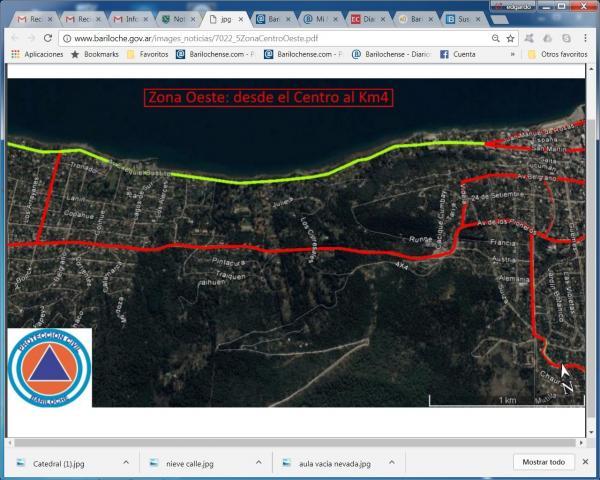Open the zoom magnifier icon in address bar

tap(496, 38)
